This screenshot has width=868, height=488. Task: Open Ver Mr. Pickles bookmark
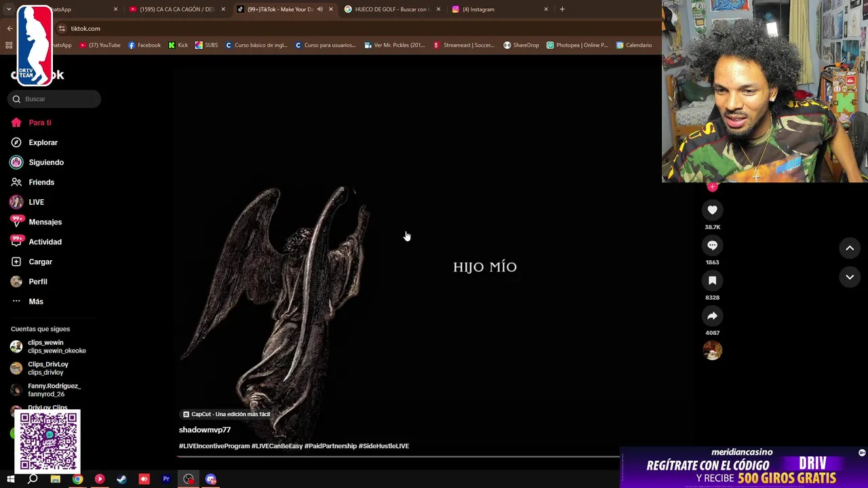(394, 45)
